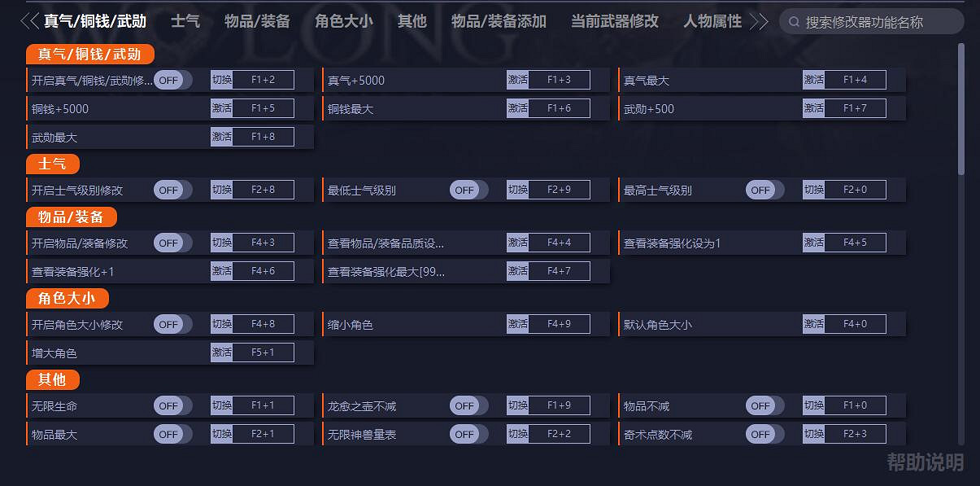This screenshot has height=486, width=980.
Task: Click the search magnifier icon
Action: [x=793, y=22]
